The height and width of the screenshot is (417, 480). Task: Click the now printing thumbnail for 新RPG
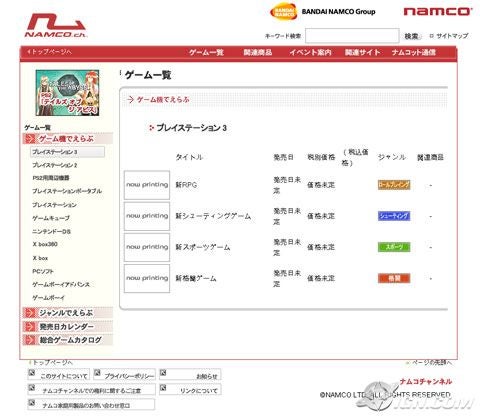tap(147, 185)
